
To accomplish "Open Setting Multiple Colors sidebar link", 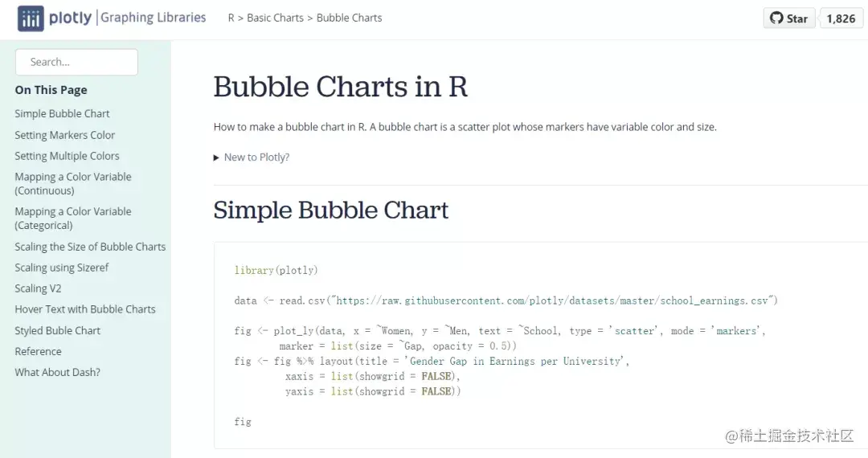I will coord(67,156).
